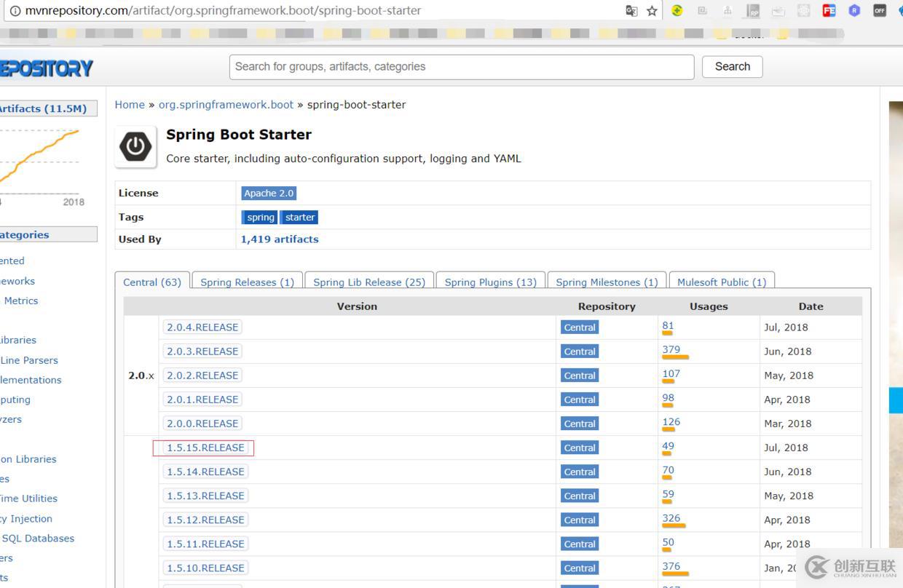Open version 1.5.11.RELEASE
This screenshot has height=588, width=903.
[x=205, y=544]
